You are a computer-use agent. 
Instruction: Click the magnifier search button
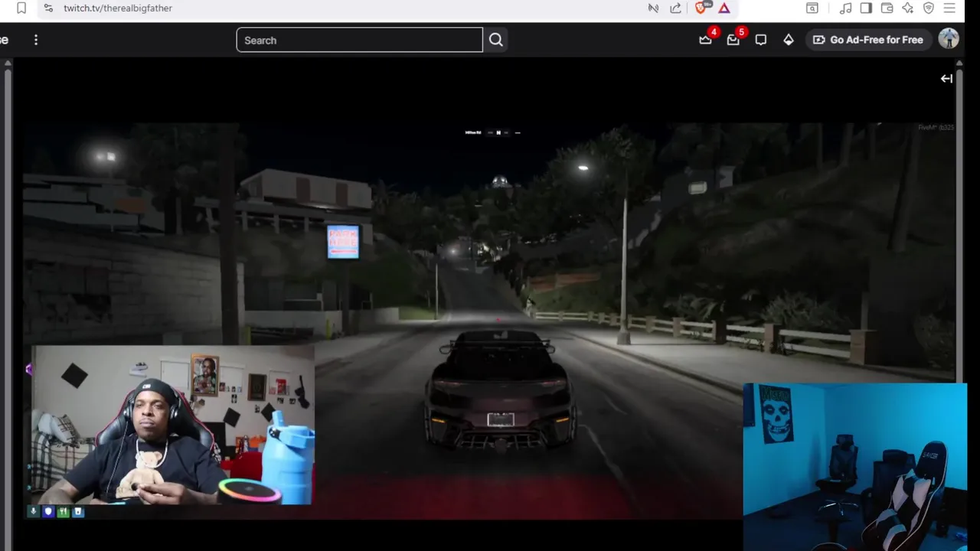point(496,40)
